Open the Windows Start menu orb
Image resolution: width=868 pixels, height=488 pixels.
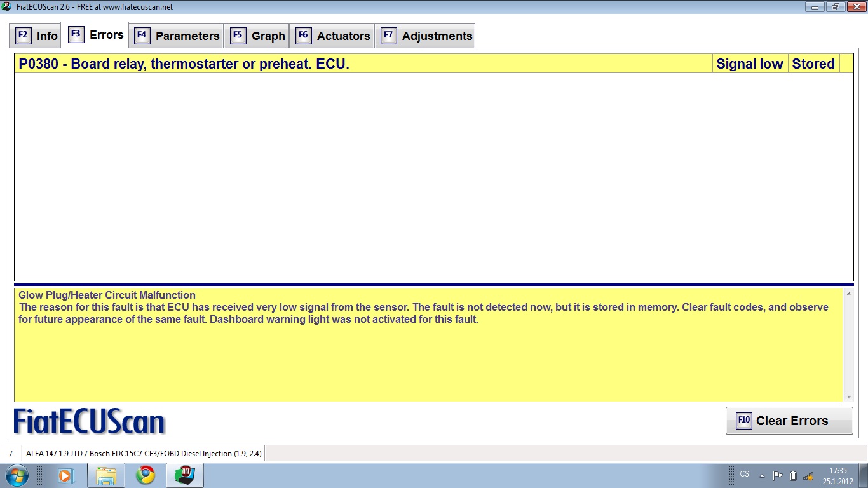tap(15, 475)
